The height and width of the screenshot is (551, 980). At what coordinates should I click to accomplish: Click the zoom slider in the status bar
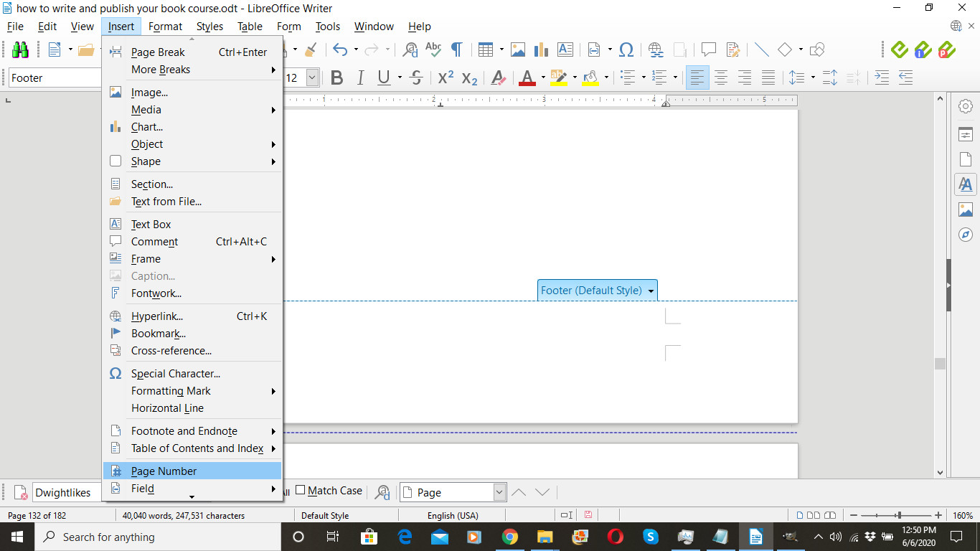coord(900,515)
